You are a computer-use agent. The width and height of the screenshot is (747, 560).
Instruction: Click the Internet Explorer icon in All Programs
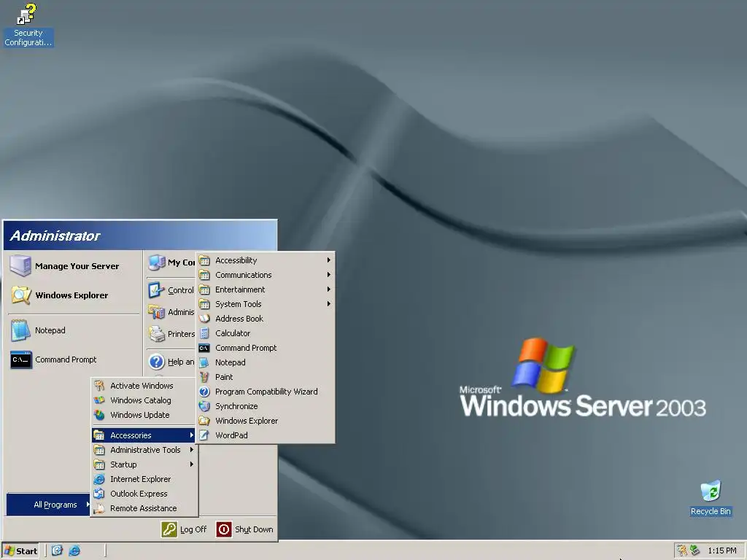pos(99,479)
